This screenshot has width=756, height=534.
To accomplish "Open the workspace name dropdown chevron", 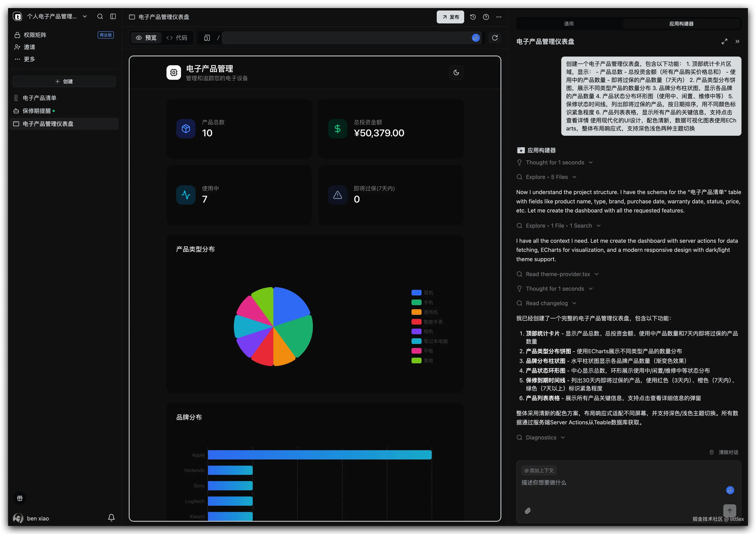I will [x=85, y=17].
